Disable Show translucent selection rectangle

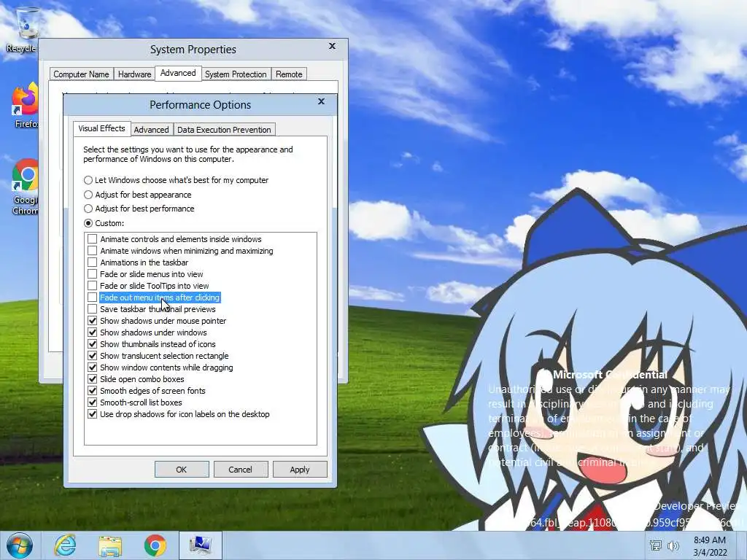pos(93,356)
